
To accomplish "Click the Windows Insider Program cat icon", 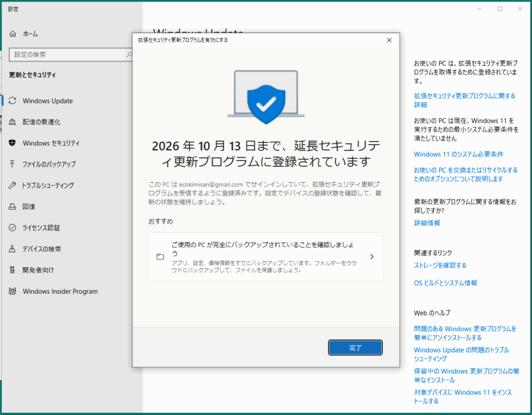I will click(x=12, y=291).
